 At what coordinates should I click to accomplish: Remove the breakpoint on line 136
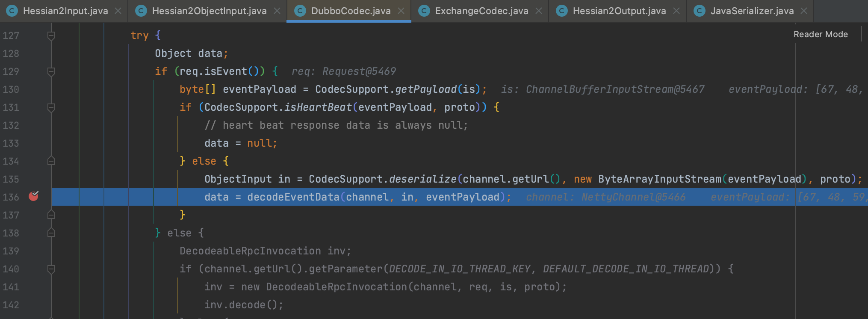pos(33,196)
